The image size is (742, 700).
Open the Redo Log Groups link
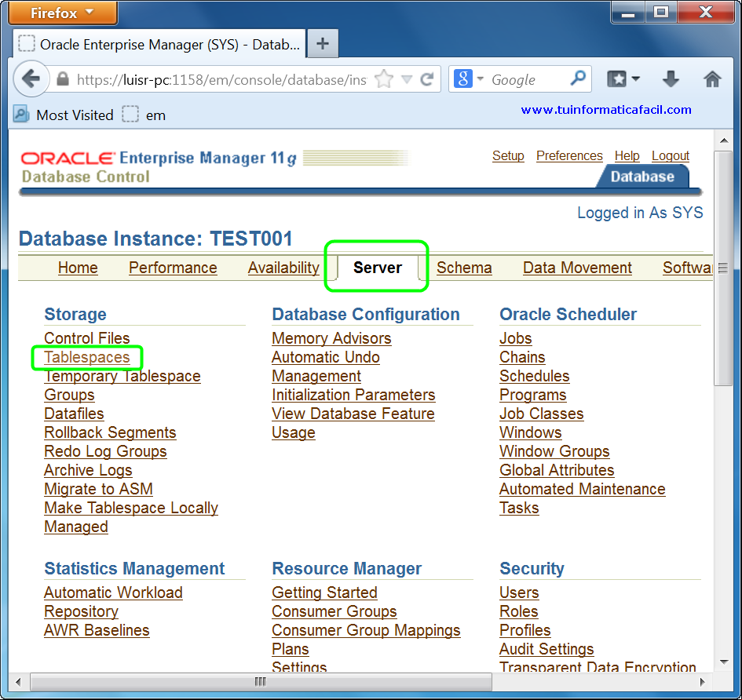105,451
